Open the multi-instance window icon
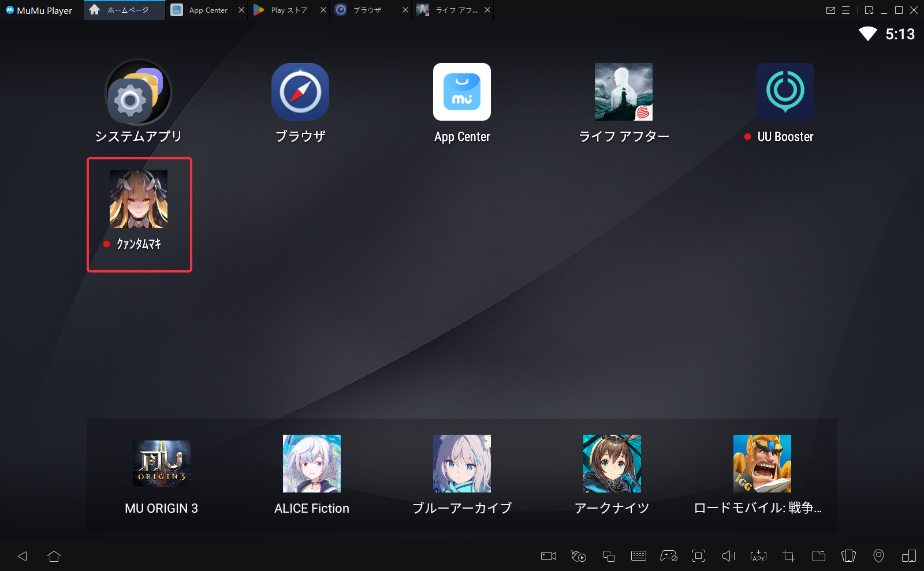The width and height of the screenshot is (924, 571). point(609,556)
